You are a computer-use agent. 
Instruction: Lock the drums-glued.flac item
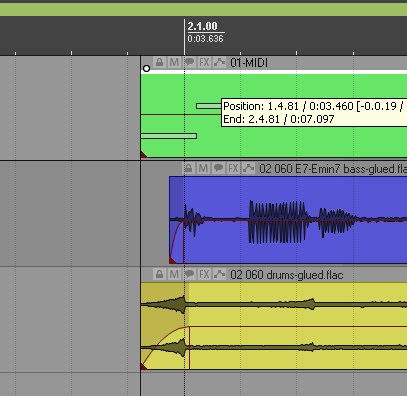pyautogui.click(x=160, y=274)
